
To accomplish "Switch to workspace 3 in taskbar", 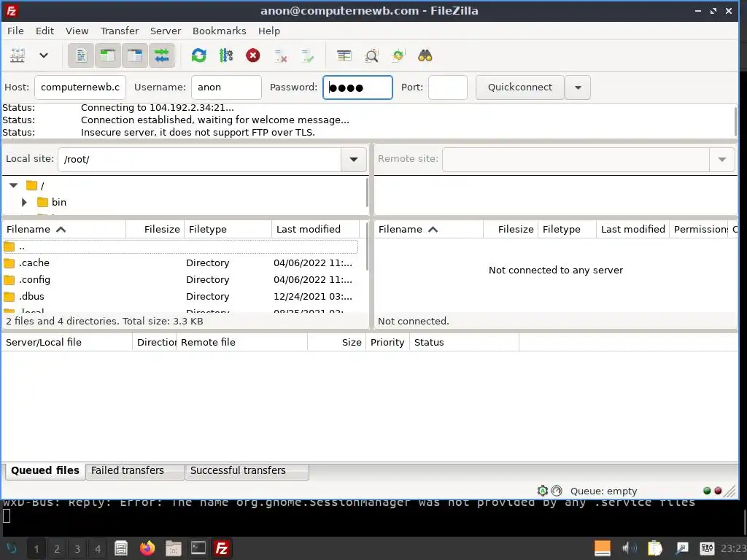I will tap(77, 549).
